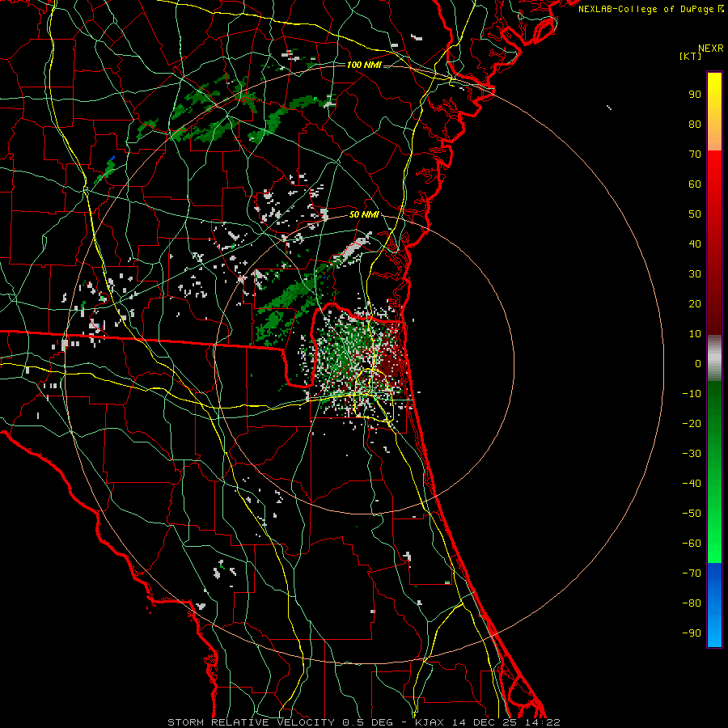
Task: Click the STORM RELATIVE VELOCITY product text
Action: (x=251, y=722)
